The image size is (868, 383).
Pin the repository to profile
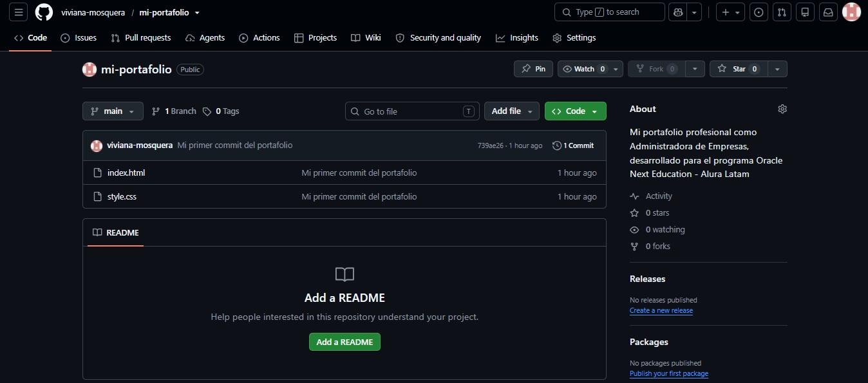pyautogui.click(x=533, y=69)
